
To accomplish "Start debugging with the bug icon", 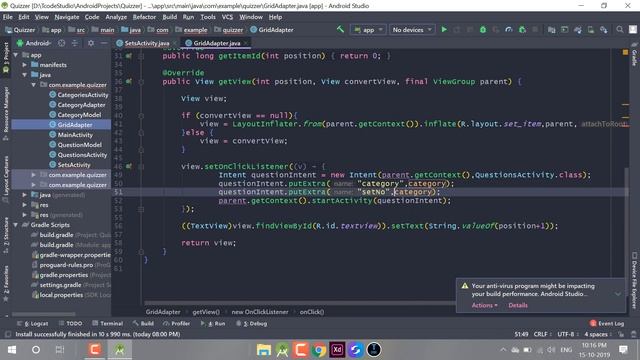I will pyautogui.click(x=483, y=29).
